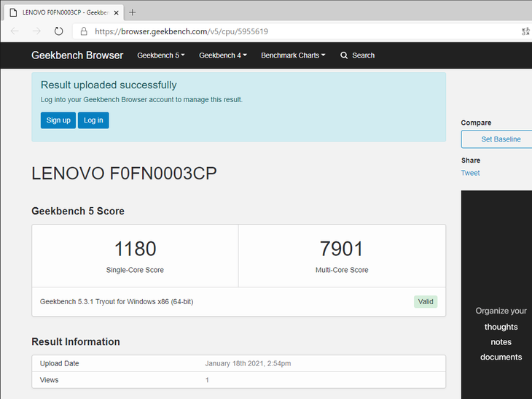The width and height of the screenshot is (532, 399).
Task: Click the Search text in the navbar
Action: (x=364, y=55)
